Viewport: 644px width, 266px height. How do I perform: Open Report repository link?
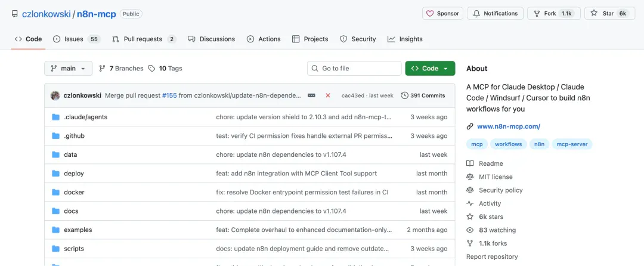pos(492,256)
